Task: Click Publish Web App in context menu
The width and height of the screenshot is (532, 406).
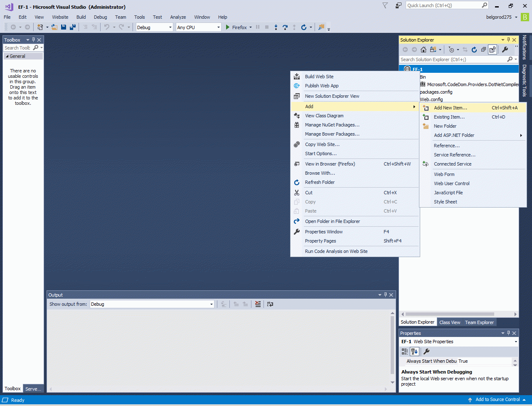Action: click(355, 86)
